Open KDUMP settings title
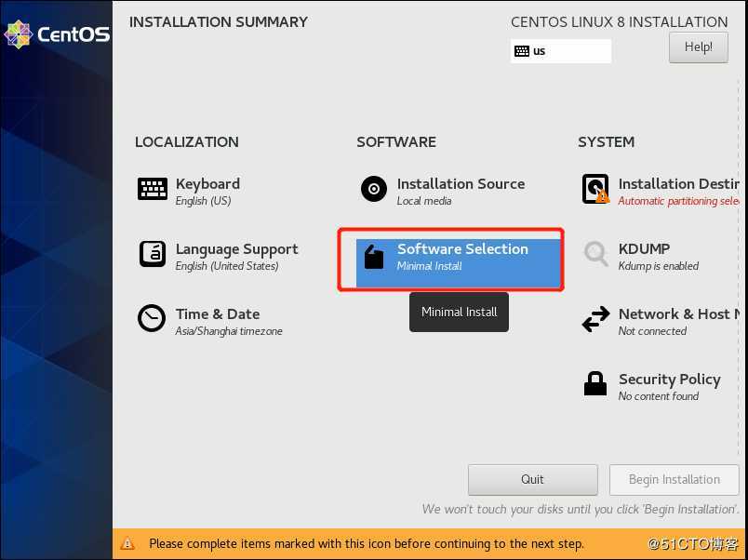The width and height of the screenshot is (748, 560). (644, 248)
